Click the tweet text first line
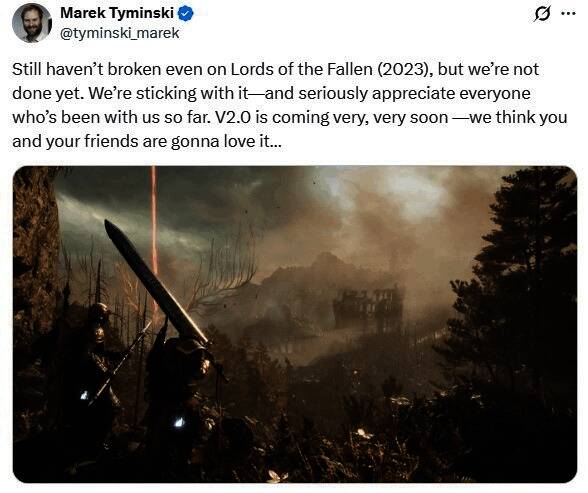Screen dimensions: 588x493 click(x=275, y=69)
